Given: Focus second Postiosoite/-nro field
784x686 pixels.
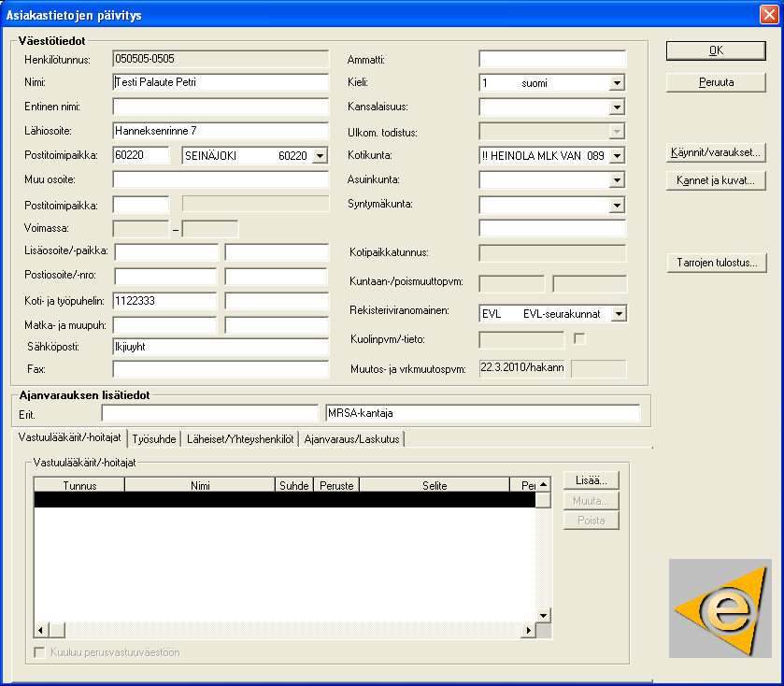Looking at the screenshot, I should 276,277.
